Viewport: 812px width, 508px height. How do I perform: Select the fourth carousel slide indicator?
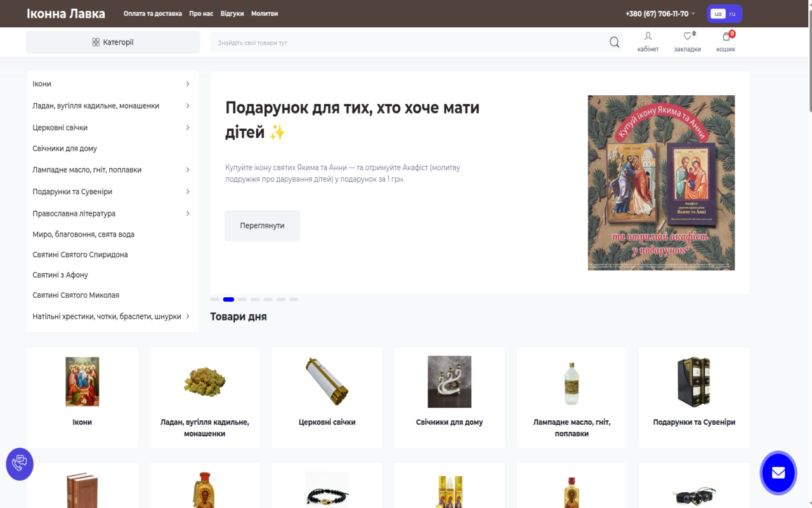click(256, 299)
